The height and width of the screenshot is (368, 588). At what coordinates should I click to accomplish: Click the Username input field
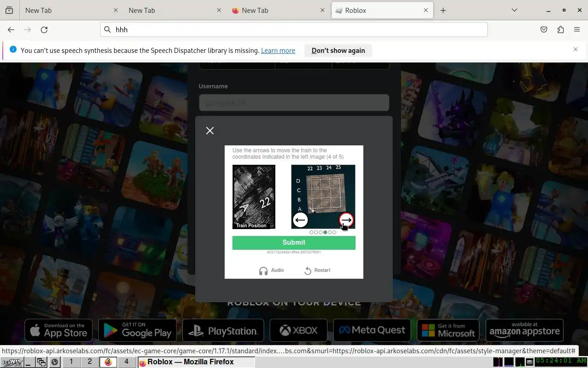point(294,103)
